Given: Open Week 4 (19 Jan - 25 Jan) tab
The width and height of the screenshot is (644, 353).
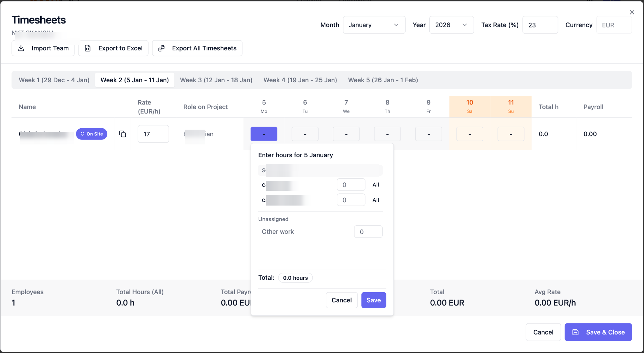Looking at the screenshot, I should click(x=300, y=80).
